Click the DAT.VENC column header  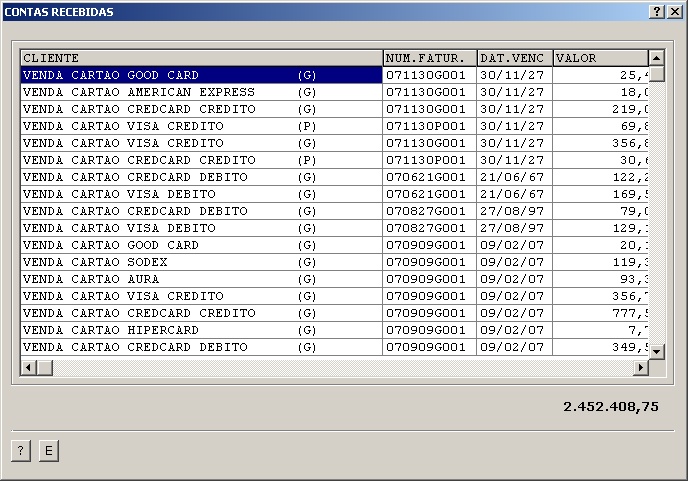(x=515, y=58)
